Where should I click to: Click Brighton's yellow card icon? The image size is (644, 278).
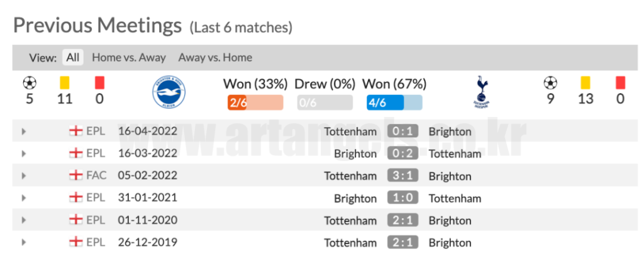click(x=64, y=82)
